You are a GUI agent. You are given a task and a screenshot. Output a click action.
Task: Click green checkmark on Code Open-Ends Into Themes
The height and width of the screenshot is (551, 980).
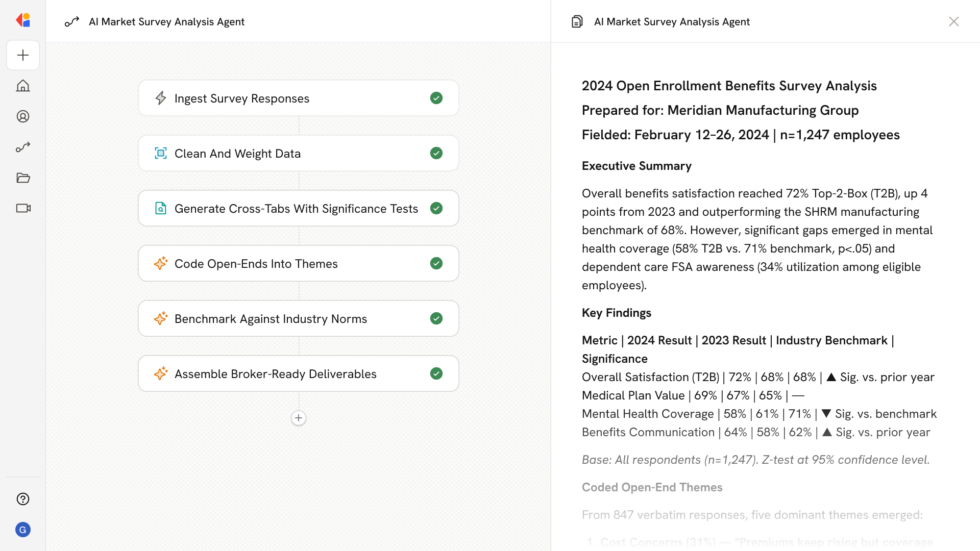click(436, 263)
